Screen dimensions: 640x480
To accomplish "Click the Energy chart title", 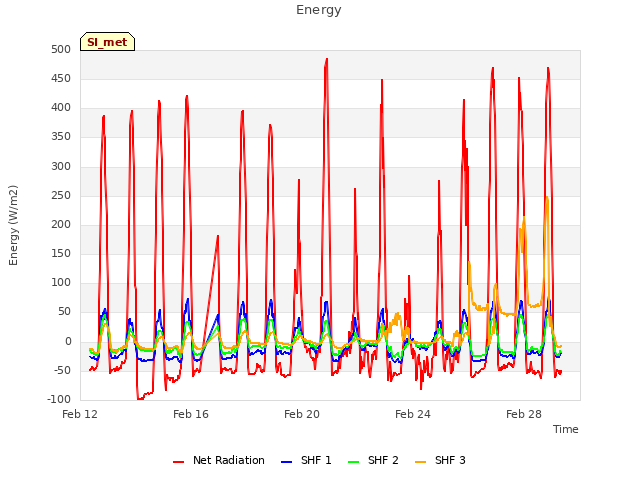I will click(x=319, y=10).
